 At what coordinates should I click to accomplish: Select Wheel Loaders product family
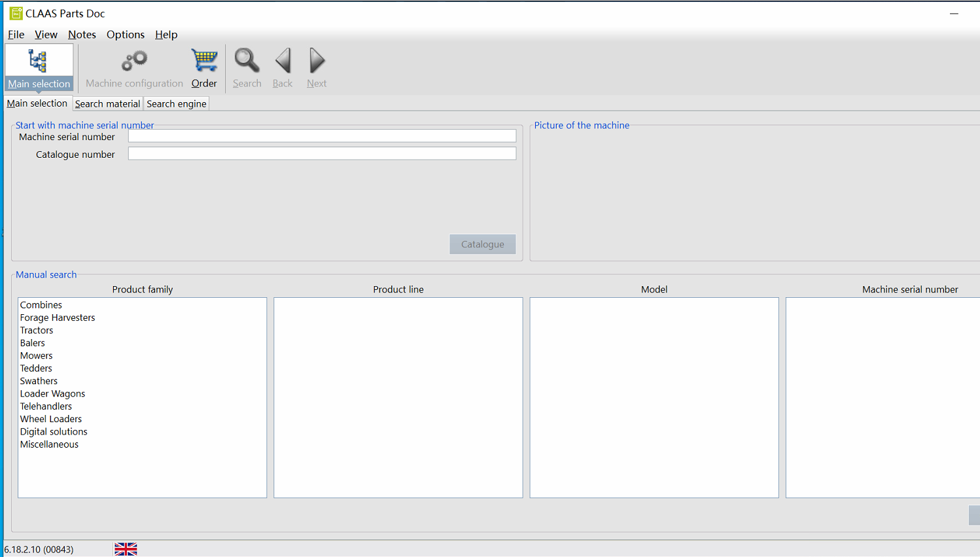tap(142, 419)
